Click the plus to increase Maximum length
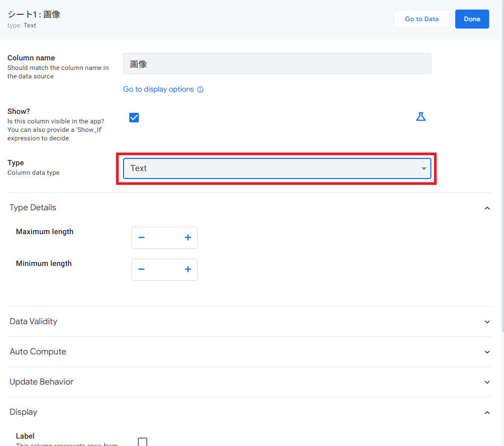504x446 pixels. (x=188, y=237)
